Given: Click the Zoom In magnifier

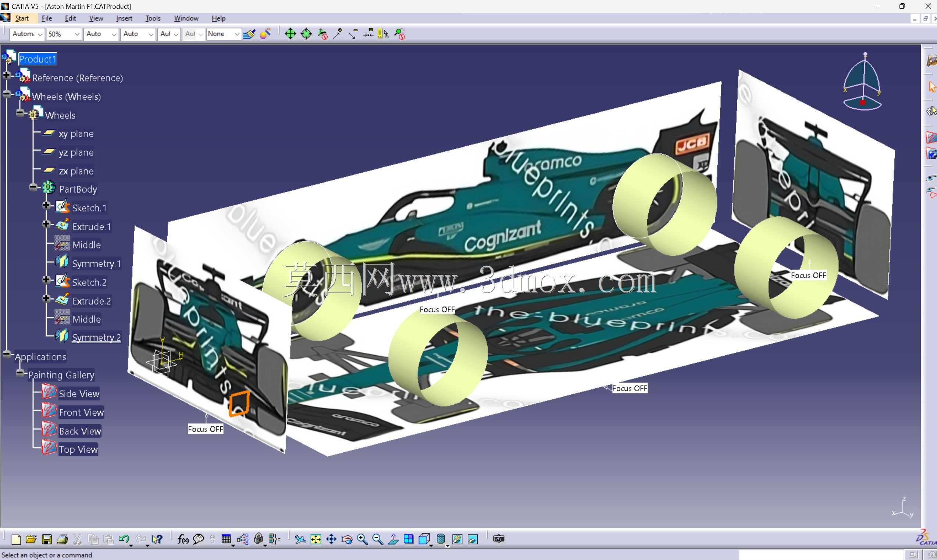Looking at the screenshot, I should point(362,539).
